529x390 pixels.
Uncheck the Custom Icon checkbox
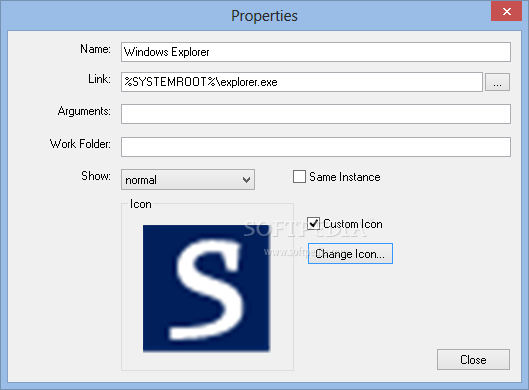pyautogui.click(x=313, y=224)
